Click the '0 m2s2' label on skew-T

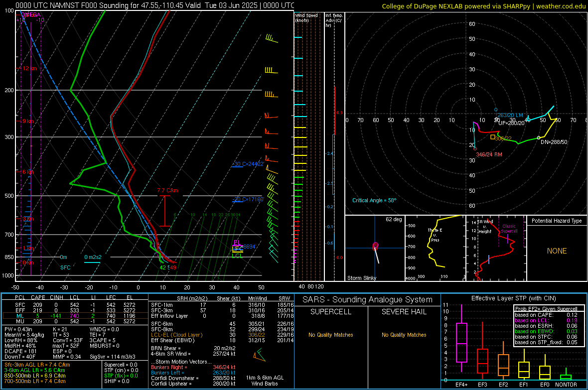click(x=93, y=257)
